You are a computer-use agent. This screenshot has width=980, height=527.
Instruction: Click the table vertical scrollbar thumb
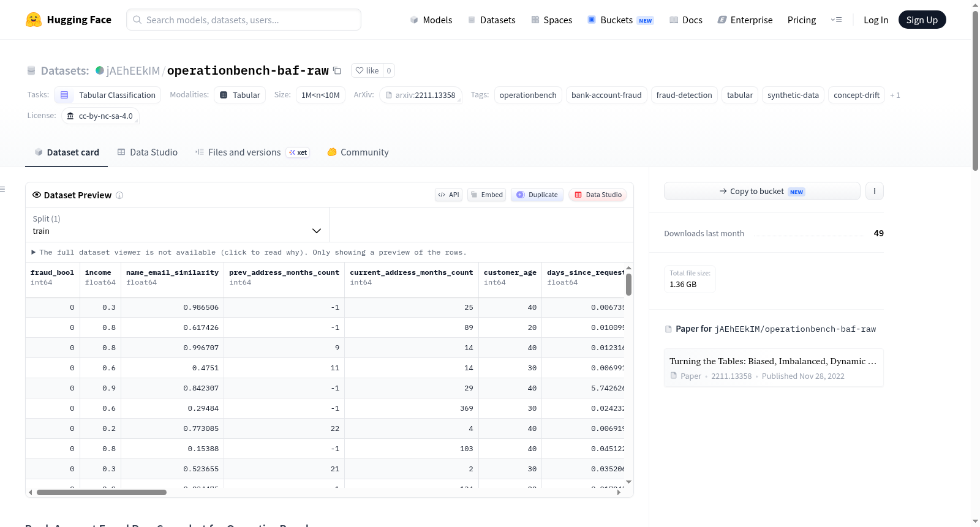(x=628, y=285)
